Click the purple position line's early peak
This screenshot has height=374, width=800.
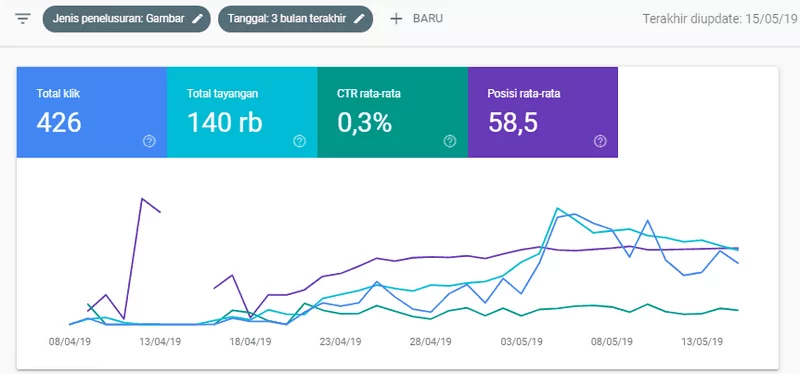pos(142,198)
